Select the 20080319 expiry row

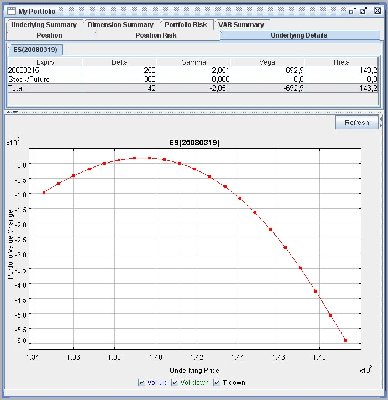tap(193, 71)
